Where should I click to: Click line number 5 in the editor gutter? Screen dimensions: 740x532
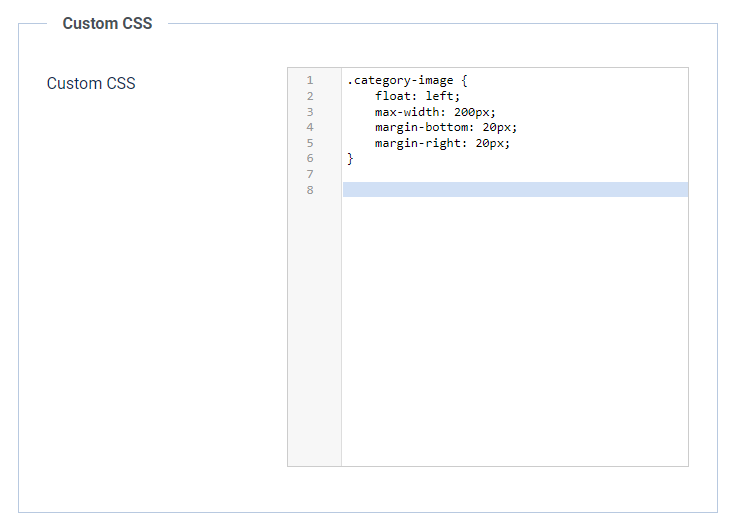(x=310, y=143)
